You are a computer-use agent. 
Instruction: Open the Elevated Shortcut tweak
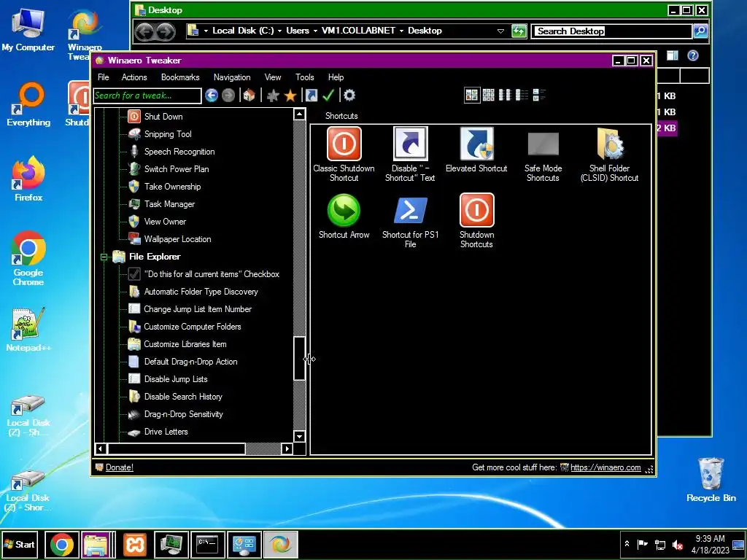(x=476, y=149)
